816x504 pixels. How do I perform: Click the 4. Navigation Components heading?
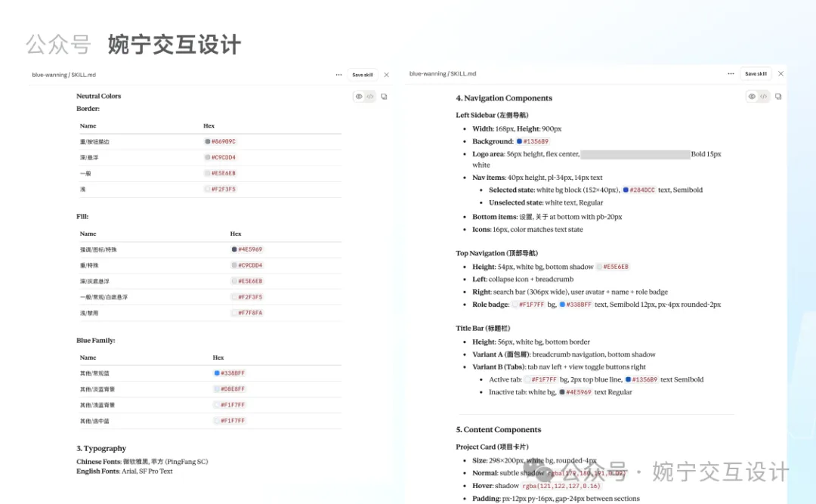click(504, 98)
